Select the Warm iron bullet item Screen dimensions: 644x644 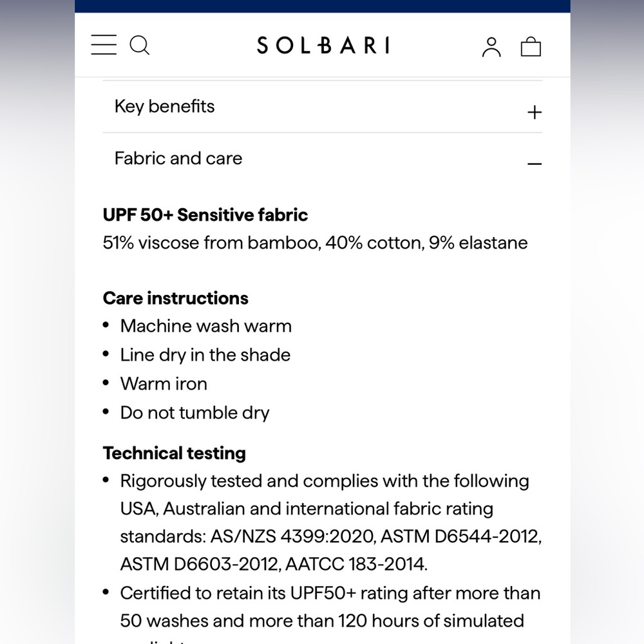[164, 384]
